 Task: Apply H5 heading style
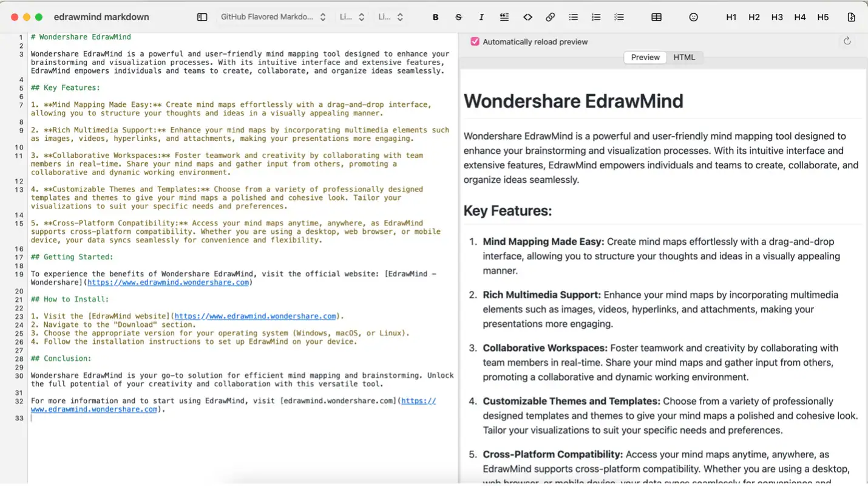click(823, 17)
